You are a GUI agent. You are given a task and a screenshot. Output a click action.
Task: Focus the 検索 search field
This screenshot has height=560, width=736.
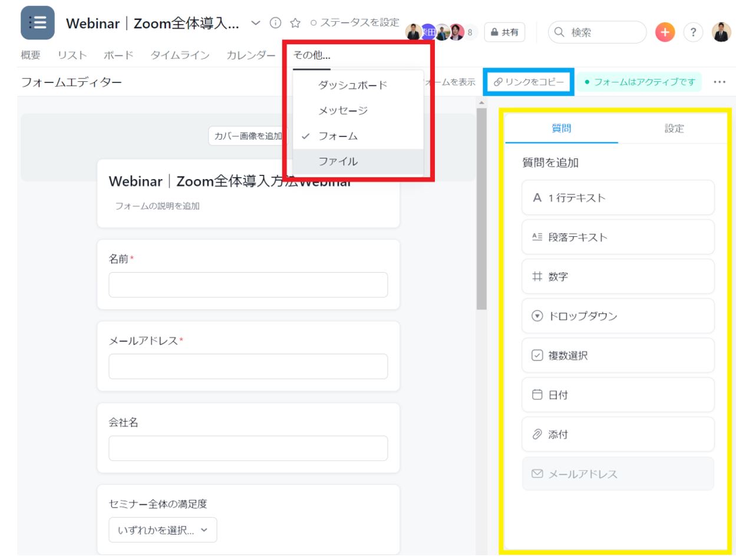(597, 32)
